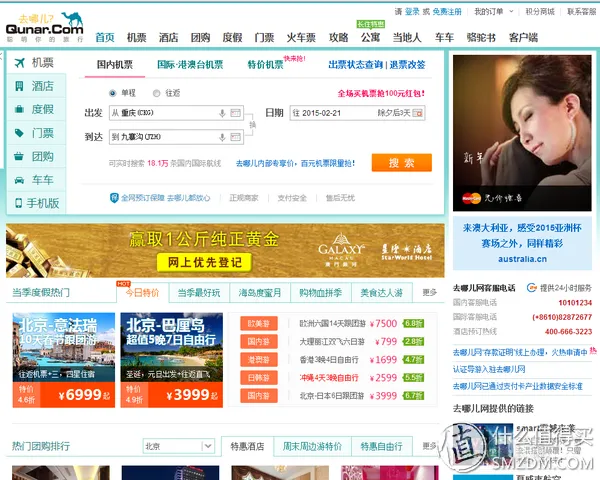Image resolution: width=600 pixels, height=480 pixels.
Task: Switch to the 当季最好玩 tab
Action: [x=199, y=293]
